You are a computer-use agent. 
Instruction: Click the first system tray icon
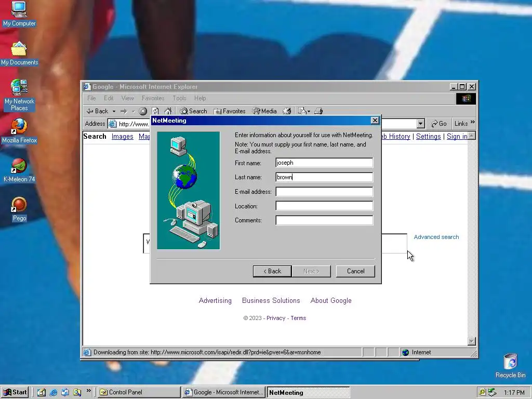(x=482, y=392)
